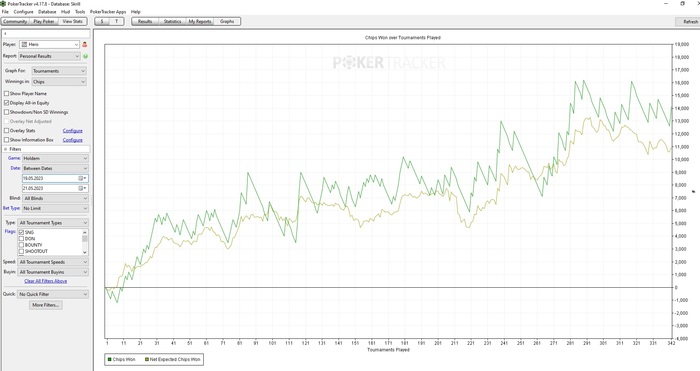The height and width of the screenshot is (371, 700).
Task: Open the Hud menu
Action: pyautogui.click(x=65, y=12)
